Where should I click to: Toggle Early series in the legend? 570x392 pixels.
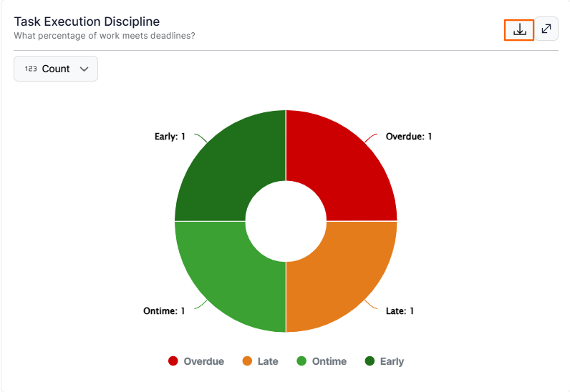(392, 361)
